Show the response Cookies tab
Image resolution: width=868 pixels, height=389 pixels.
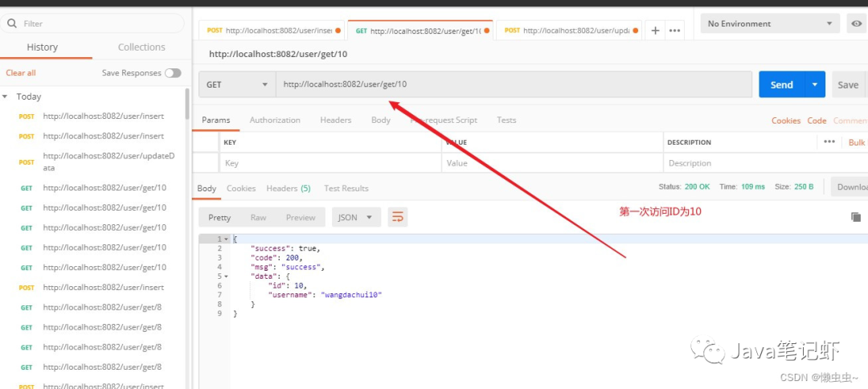coord(241,188)
